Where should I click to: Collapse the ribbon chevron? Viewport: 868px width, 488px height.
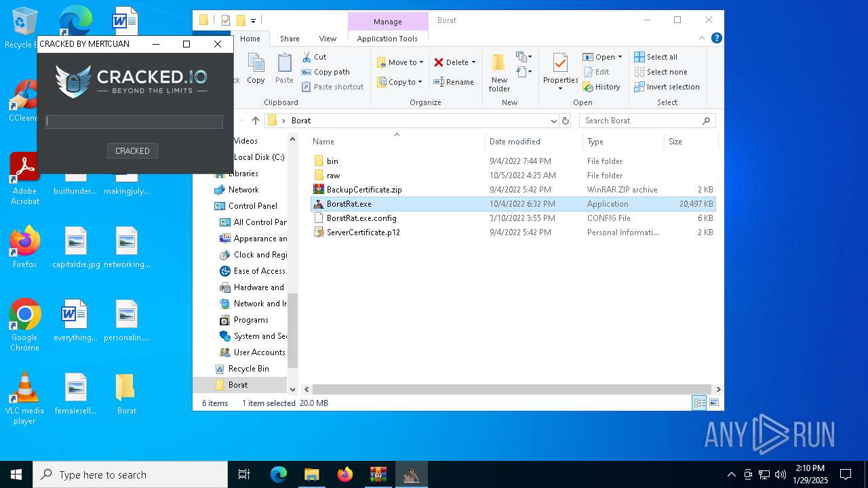tap(703, 39)
